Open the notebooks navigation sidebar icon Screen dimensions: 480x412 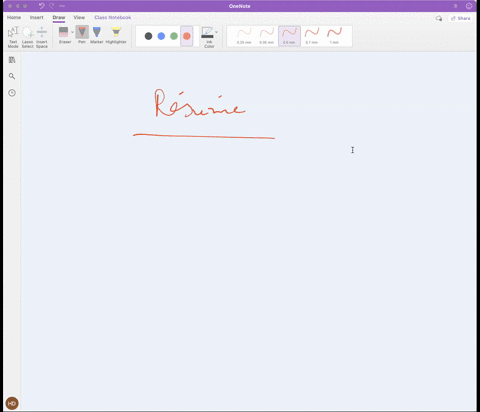(x=12, y=60)
